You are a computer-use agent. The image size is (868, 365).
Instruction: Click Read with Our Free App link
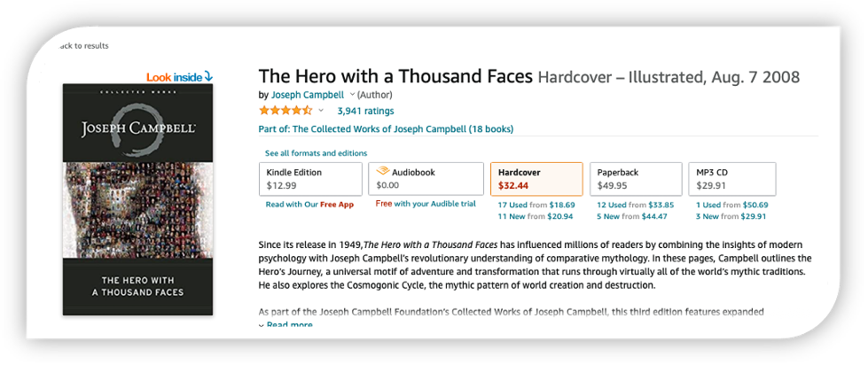309,205
